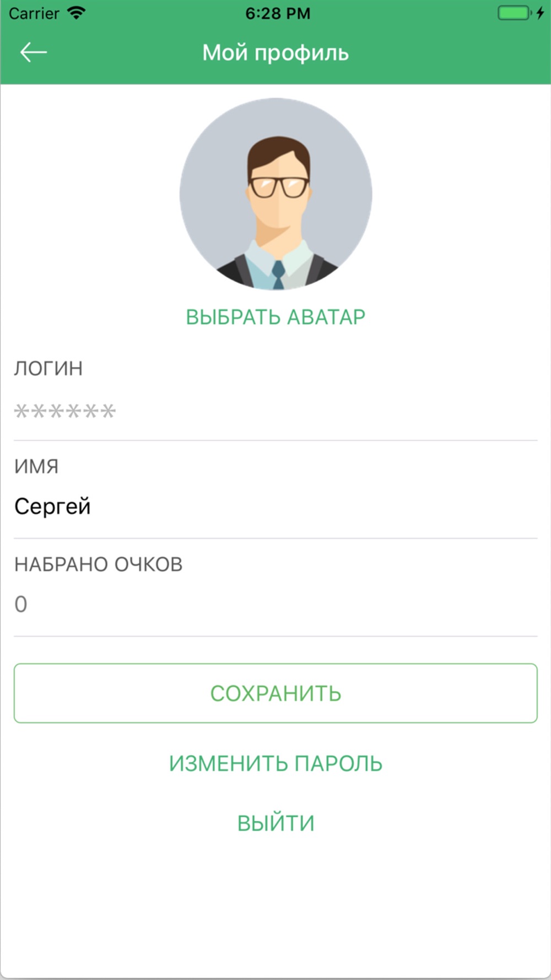Focus the ИМЯ field containing Сергей
Viewport: 551px width, 980px height.
coord(275,506)
